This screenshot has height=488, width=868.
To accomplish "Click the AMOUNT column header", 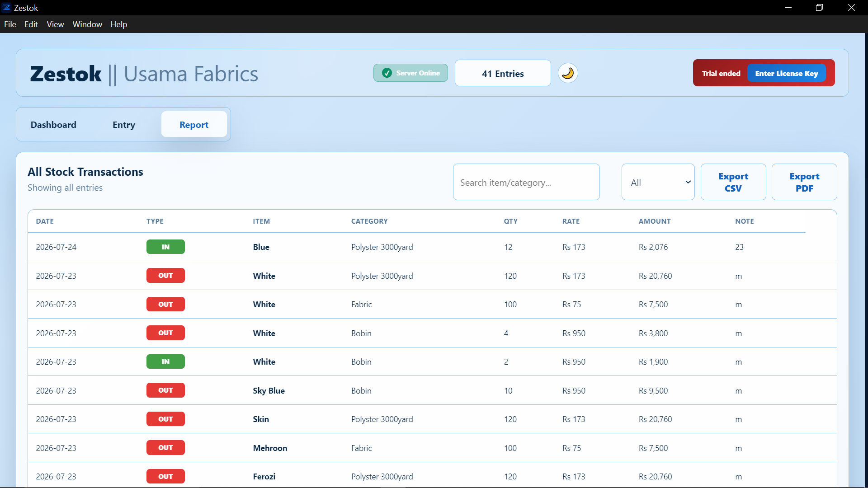I will point(655,221).
